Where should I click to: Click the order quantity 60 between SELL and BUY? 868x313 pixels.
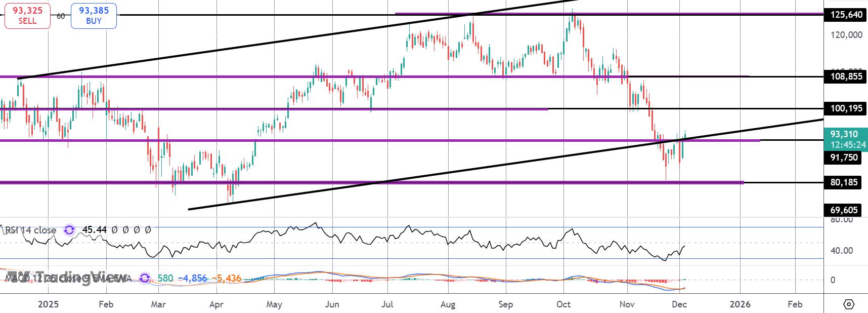point(61,16)
